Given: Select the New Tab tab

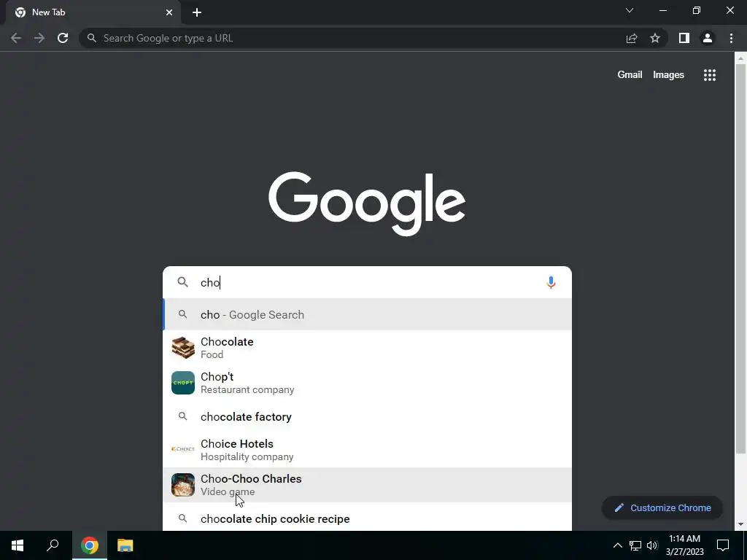Looking at the screenshot, I should tap(93, 12).
